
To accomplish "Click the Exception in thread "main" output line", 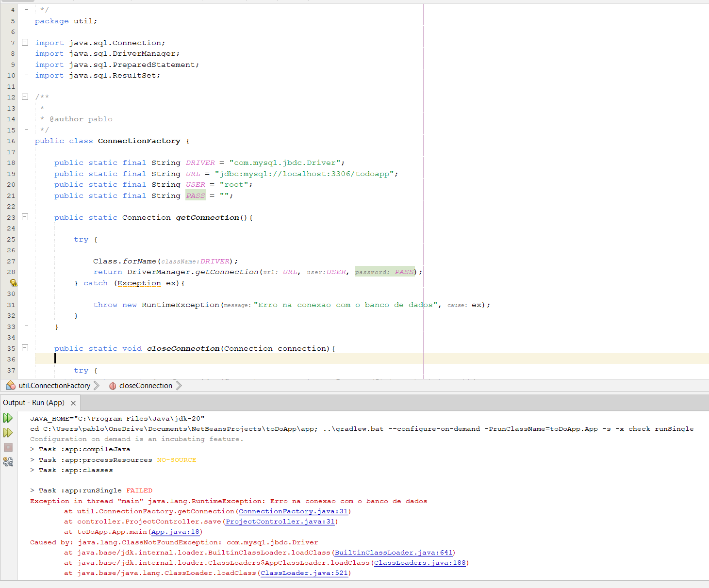I will (x=229, y=501).
